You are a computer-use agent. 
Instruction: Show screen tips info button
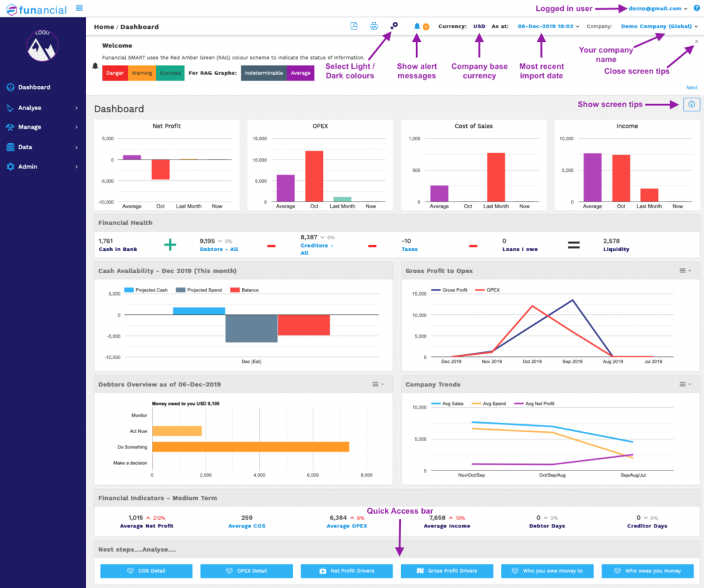691,105
